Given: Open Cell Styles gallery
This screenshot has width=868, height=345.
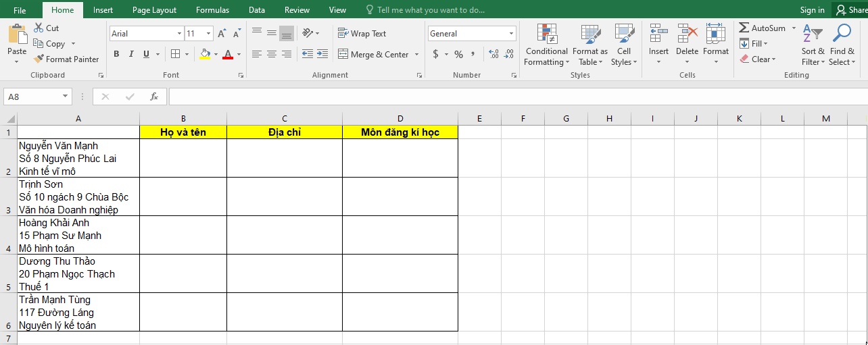Looking at the screenshot, I should [x=624, y=45].
